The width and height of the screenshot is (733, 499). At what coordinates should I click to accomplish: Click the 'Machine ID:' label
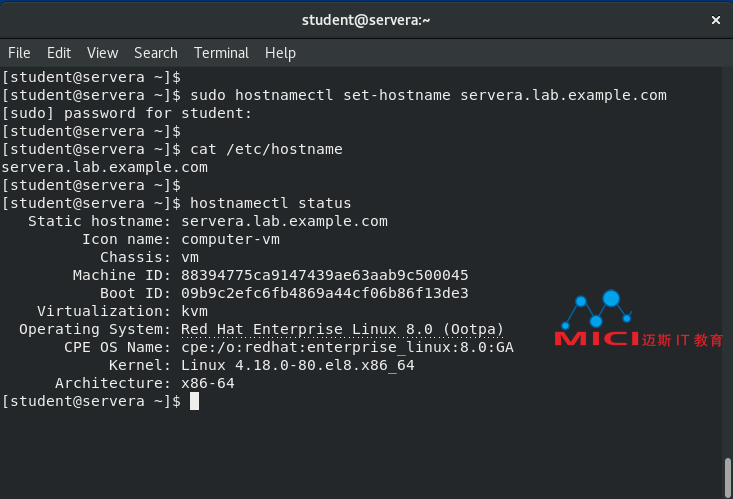122,275
